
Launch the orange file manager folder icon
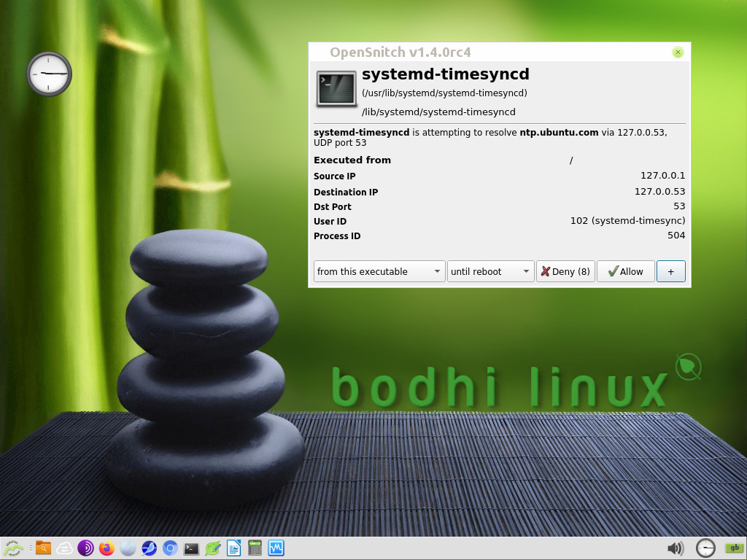[43, 548]
